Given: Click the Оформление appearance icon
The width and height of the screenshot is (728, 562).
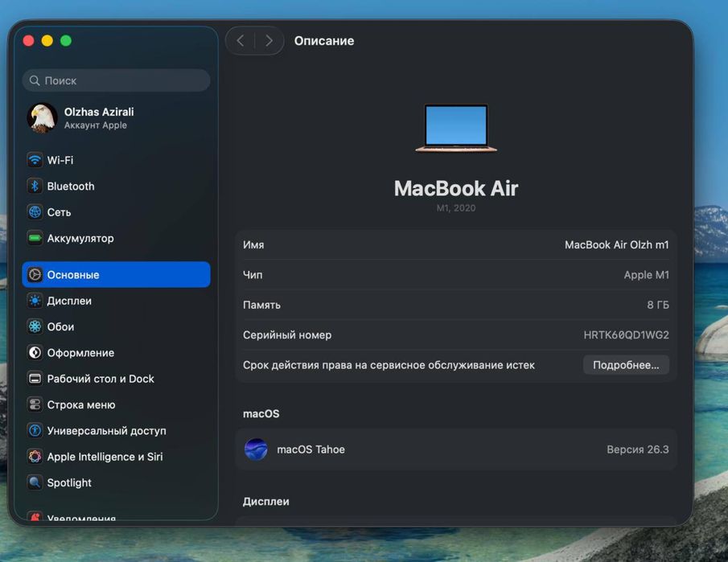Looking at the screenshot, I should click(x=35, y=353).
